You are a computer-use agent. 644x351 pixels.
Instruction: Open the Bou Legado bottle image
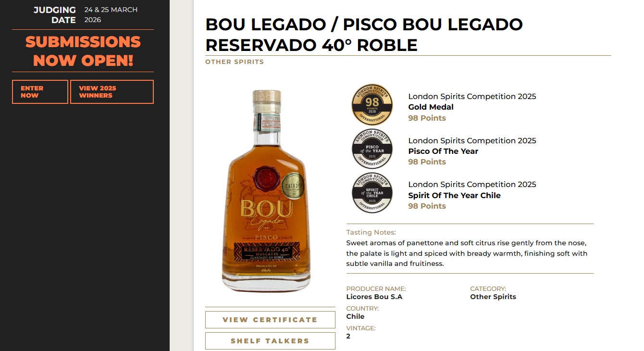[266, 191]
